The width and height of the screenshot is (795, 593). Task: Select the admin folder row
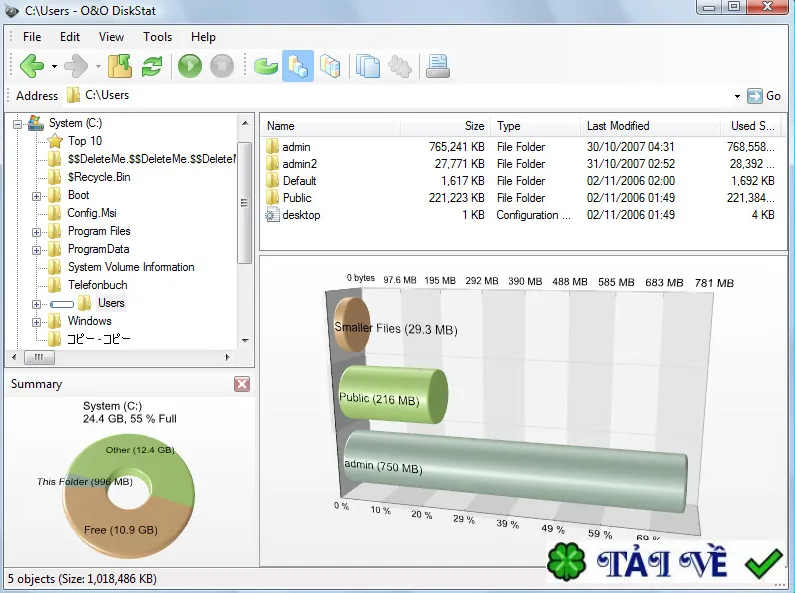(521, 147)
